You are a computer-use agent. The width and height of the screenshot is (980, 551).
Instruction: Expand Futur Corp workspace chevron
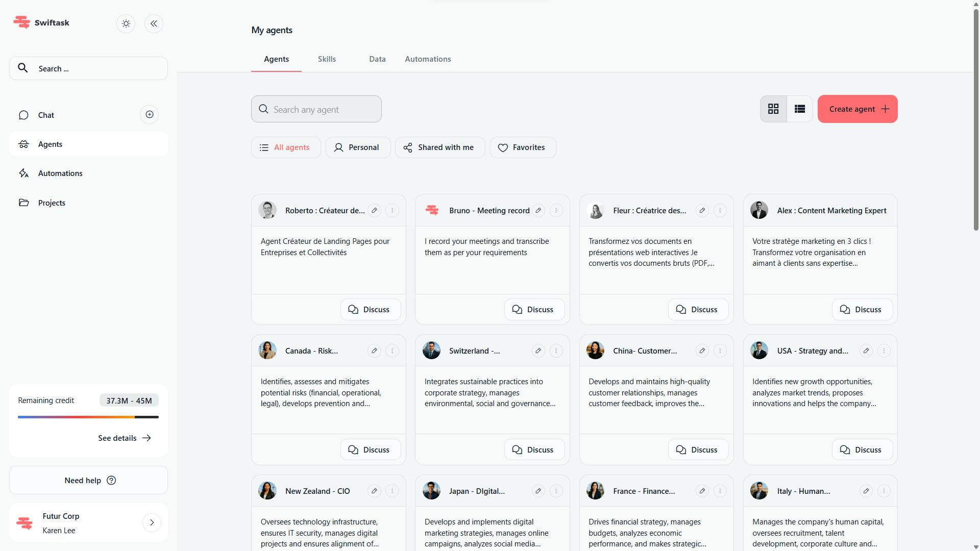[152, 522]
